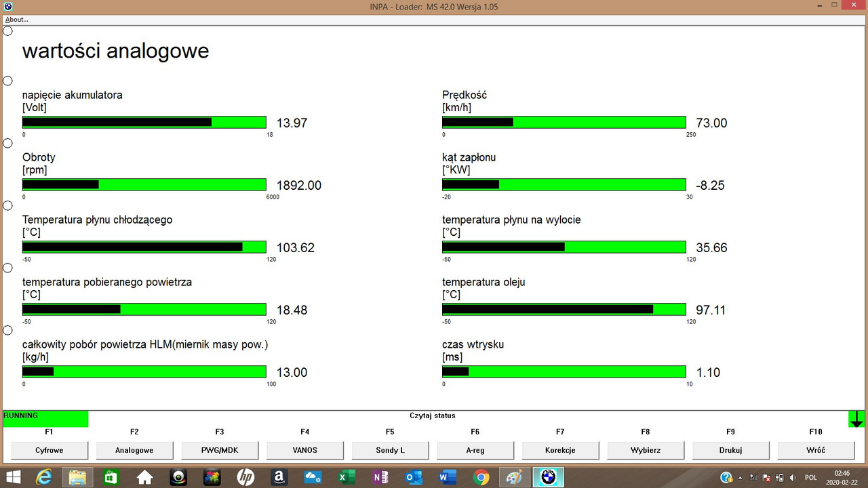Show hidden system tray icons
Viewport: 868px width, 488px height.
coord(740,477)
